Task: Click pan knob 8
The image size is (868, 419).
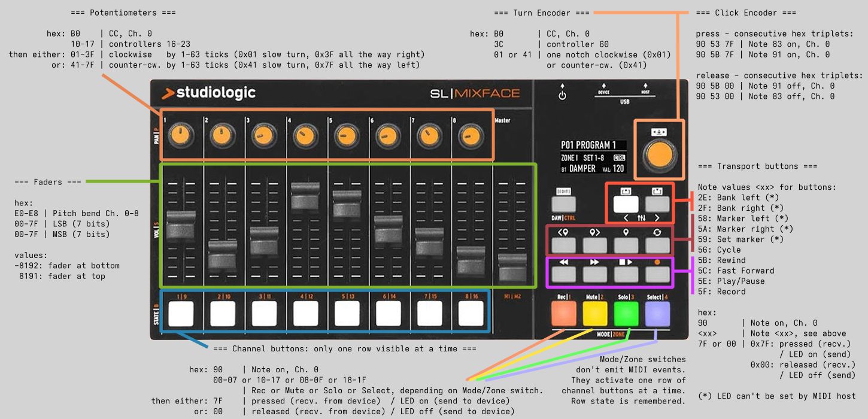Action: 470,136
